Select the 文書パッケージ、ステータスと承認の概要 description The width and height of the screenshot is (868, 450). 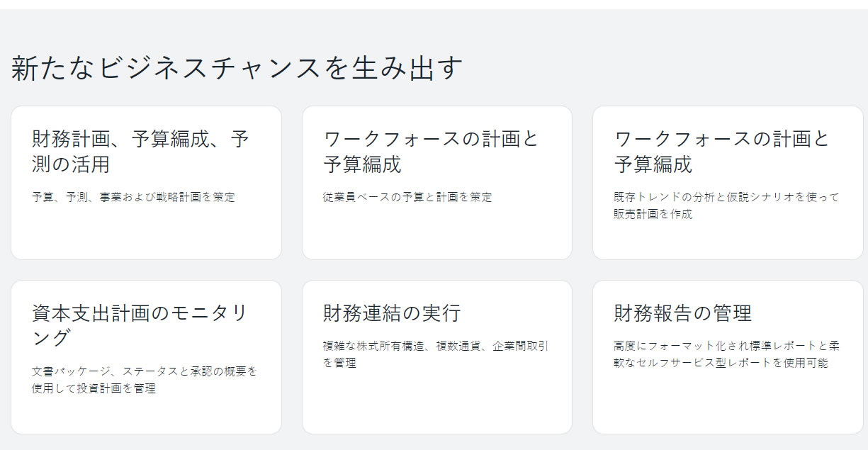click(x=145, y=380)
